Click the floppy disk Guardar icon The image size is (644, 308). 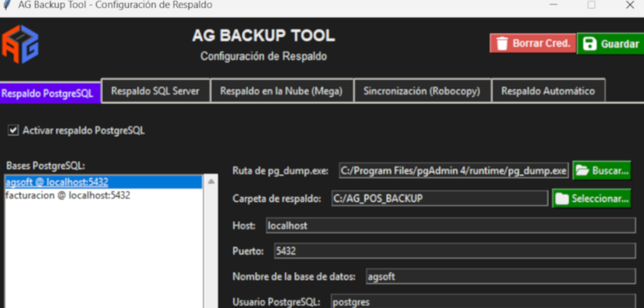(x=589, y=44)
